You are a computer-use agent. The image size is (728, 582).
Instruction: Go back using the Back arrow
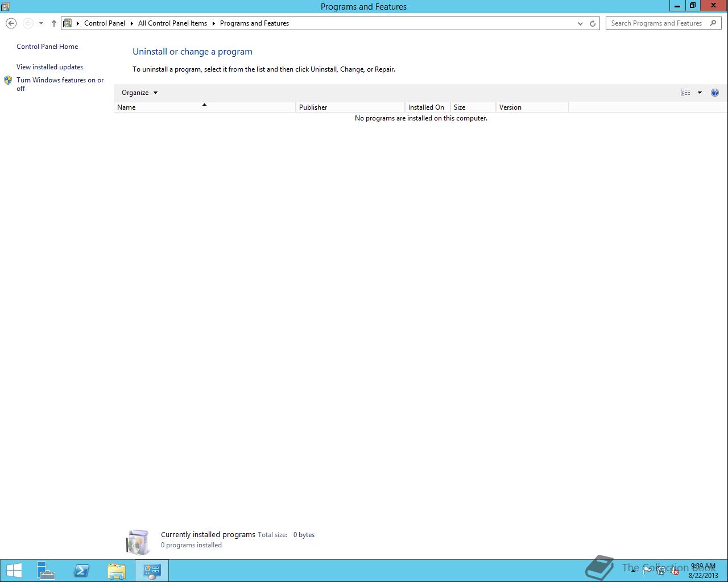pos(11,23)
